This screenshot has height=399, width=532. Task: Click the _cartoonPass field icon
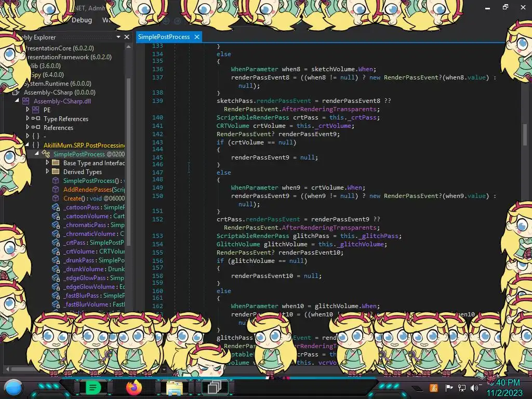click(x=56, y=207)
